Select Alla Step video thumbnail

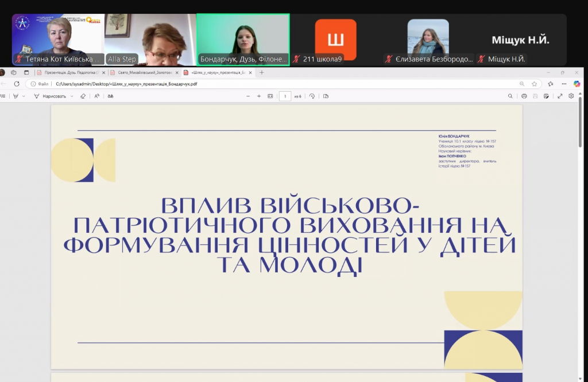(150, 40)
